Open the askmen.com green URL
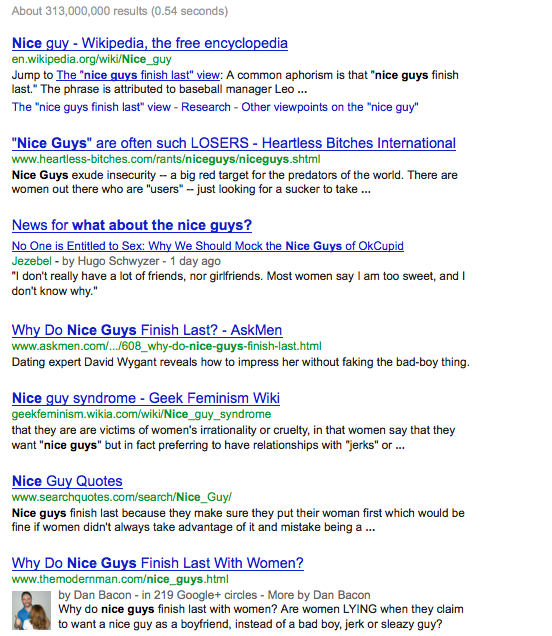This screenshot has width=552, height=636. pyautogui.click(x=166, y=346)
